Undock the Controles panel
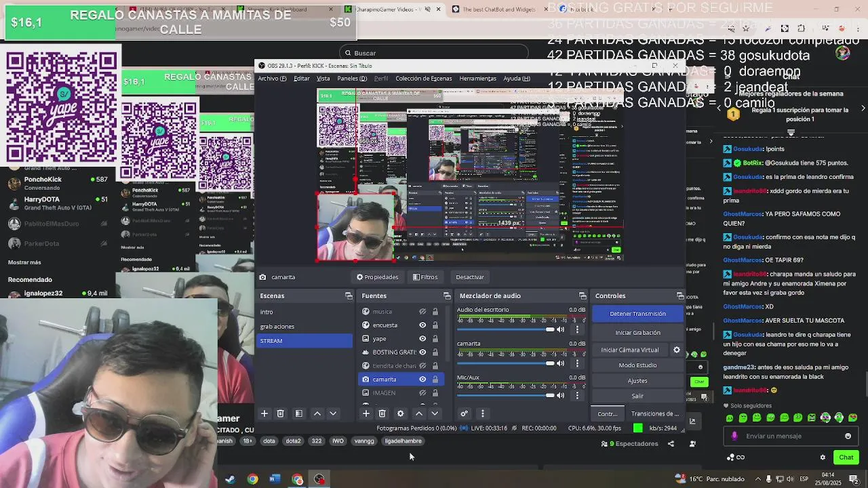868x488 pixels. [x=680, y=296]
